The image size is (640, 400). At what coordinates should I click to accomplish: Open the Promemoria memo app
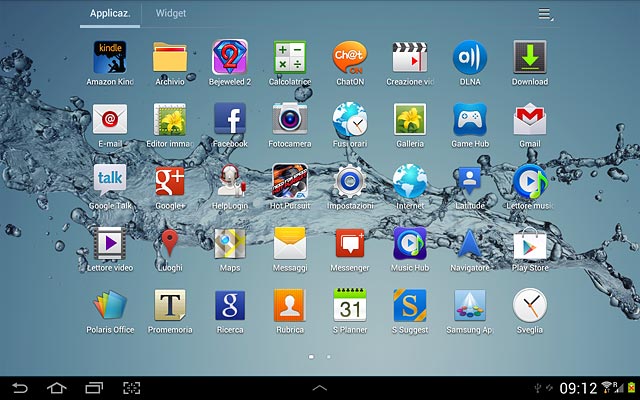[170, 305]
